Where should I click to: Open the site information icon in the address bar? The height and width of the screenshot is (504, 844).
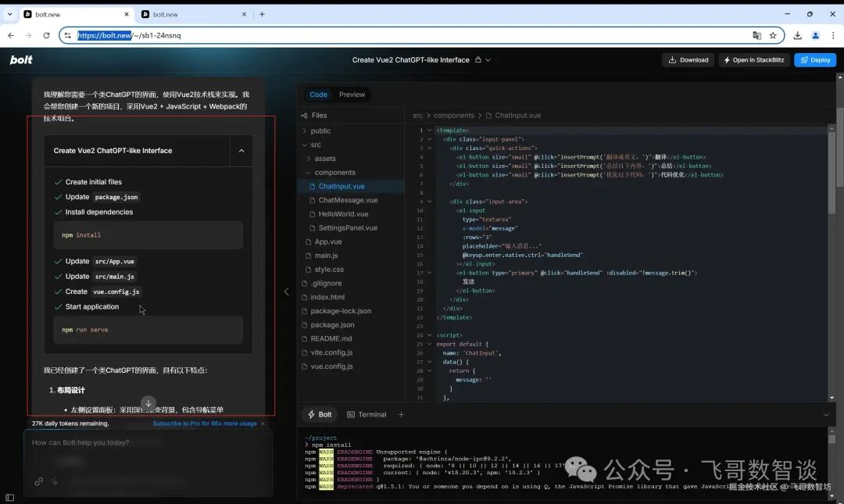(67, 35)
